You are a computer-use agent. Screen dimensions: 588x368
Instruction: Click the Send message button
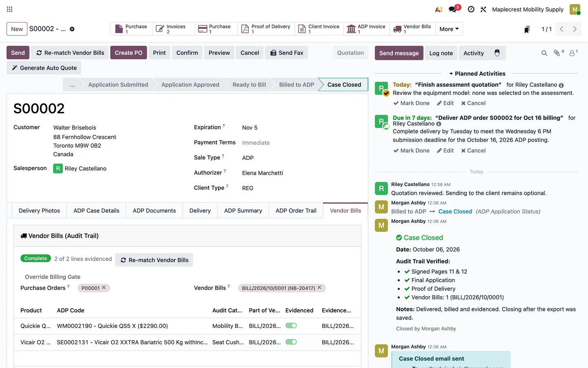[399, 53]
